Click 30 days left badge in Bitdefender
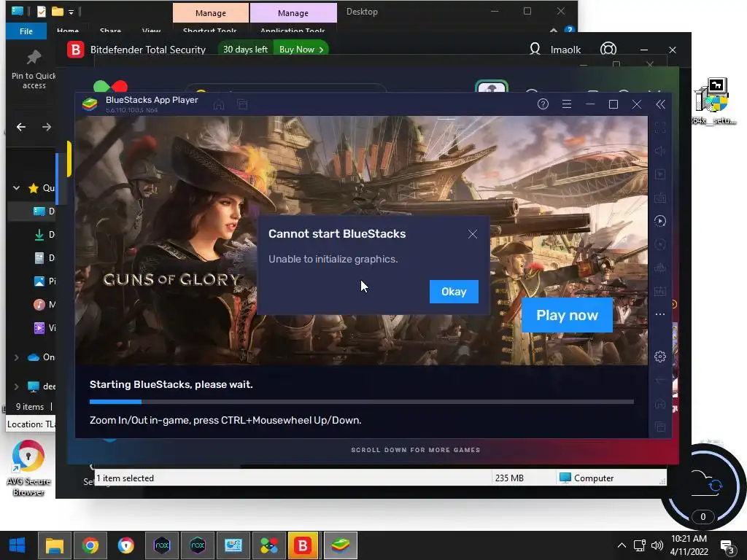Viewport: 747px width, 560px height. click(x=245, y=50)
